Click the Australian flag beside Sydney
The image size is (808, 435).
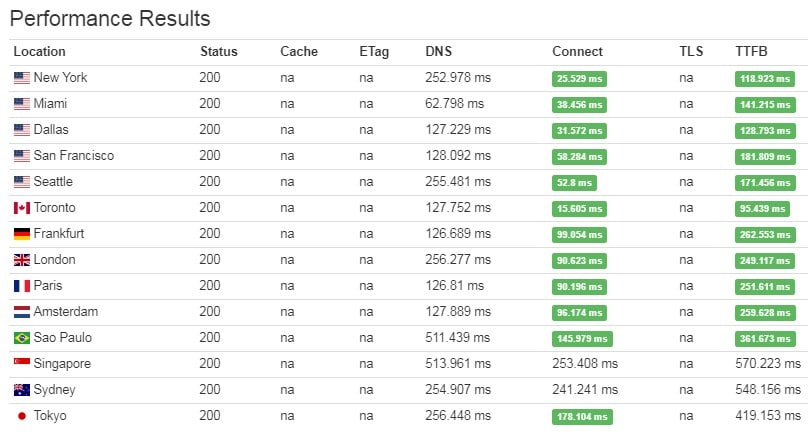[22, 390]
